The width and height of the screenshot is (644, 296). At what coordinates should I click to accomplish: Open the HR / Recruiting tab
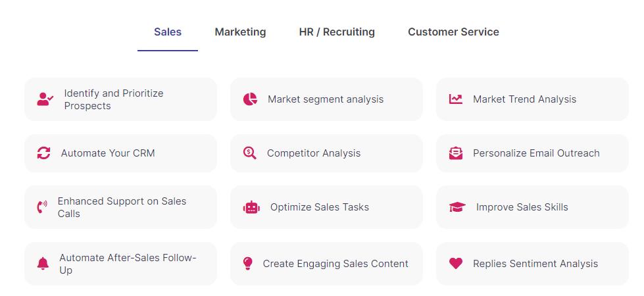337,32
